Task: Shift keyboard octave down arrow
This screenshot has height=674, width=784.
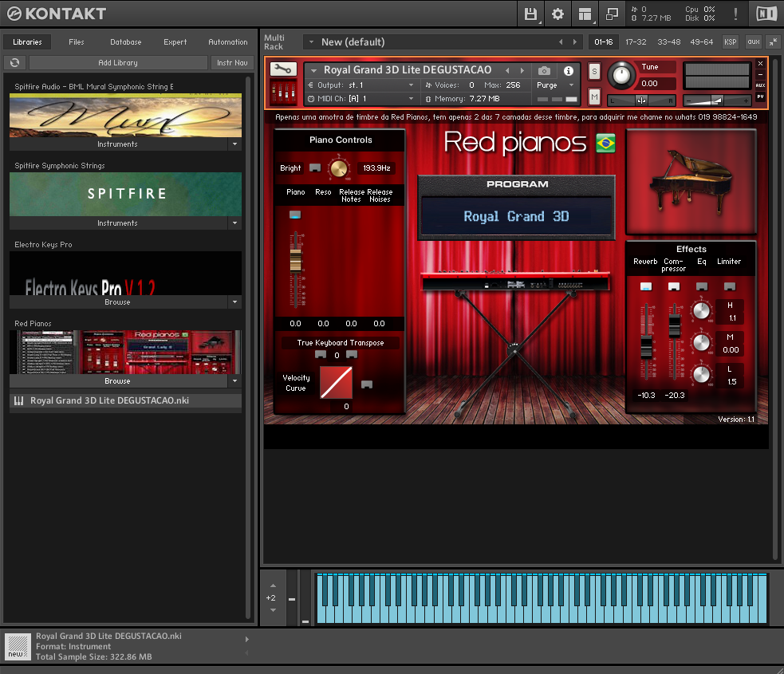Action: (x=273, y=610)
